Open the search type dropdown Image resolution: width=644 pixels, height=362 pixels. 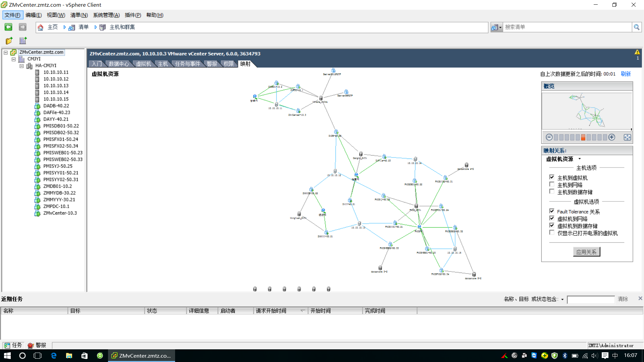tap(496, 27)
